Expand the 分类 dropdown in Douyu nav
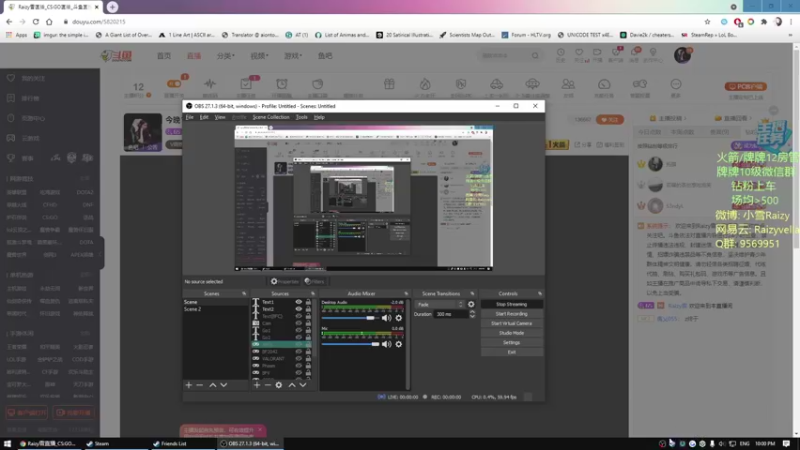The height and width of the screenshot is (450, 800). pos(226,56)
